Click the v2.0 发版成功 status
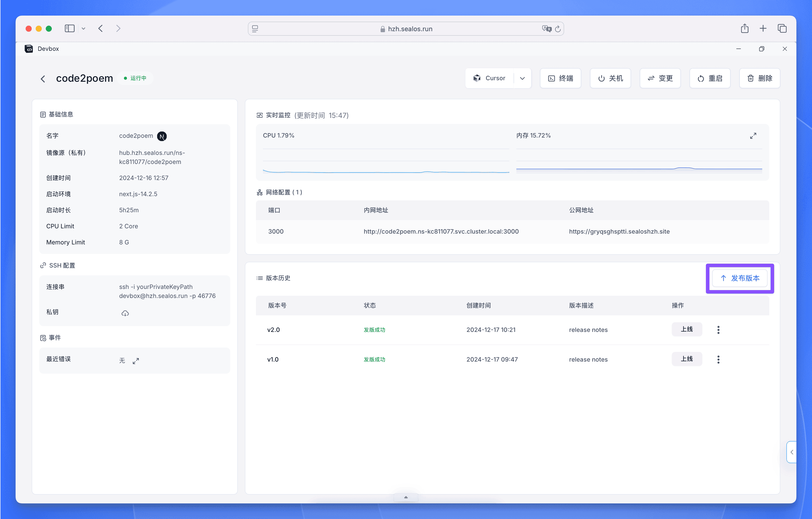This screenshot has width=812, height=519. click(x=374, y=330)
